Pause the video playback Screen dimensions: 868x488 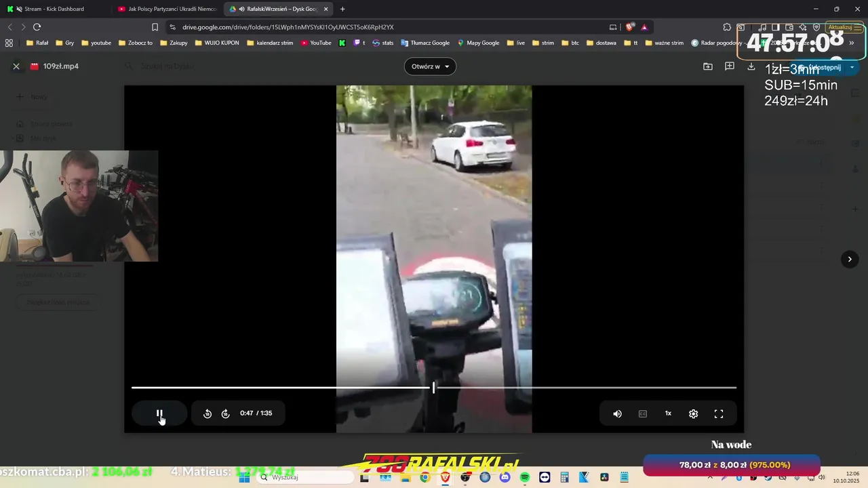click(159, 413)
